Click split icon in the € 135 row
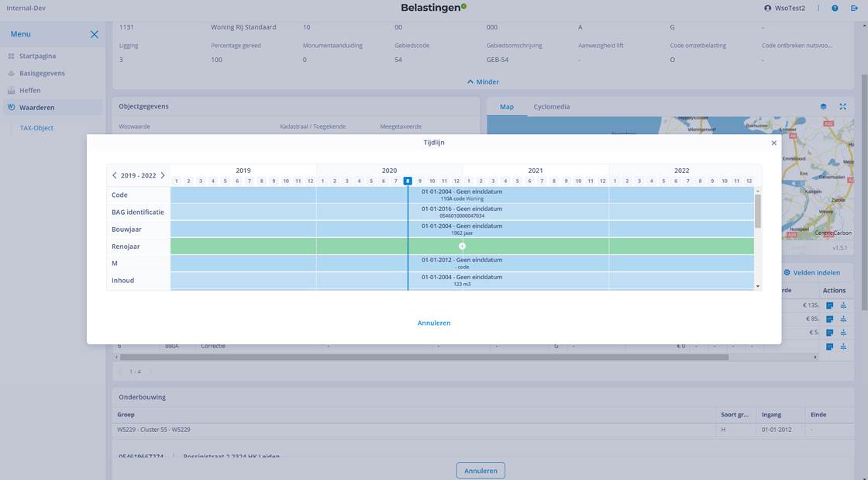The height and width of the screenshot is (480, 868). (x=843, y=306)
